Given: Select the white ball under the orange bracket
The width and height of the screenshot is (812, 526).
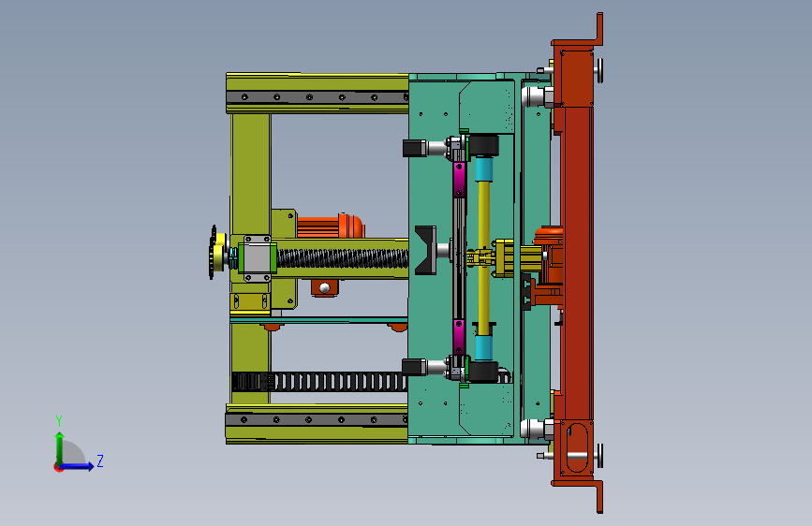Looking at the screenshot, I should click(325, 288).
